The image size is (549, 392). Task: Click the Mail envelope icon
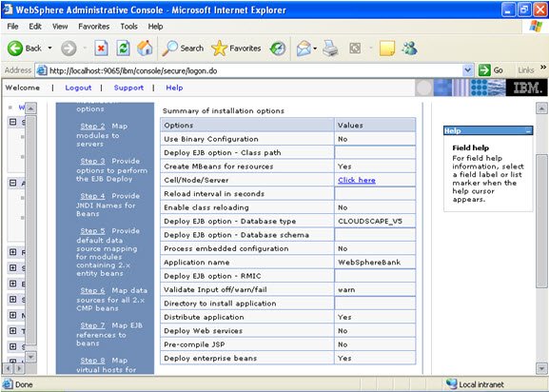(x=304, y=49)
